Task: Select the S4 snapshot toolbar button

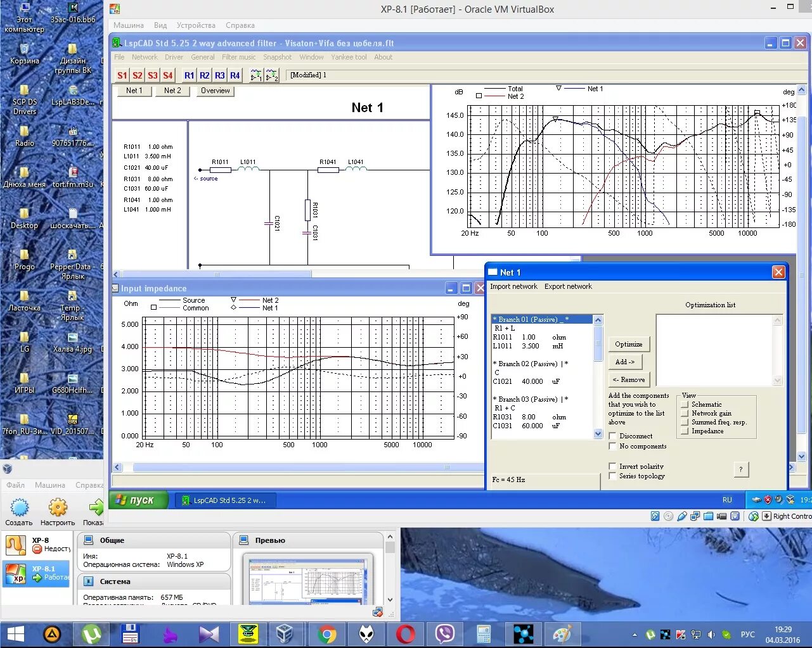Action: coord(168,75)
